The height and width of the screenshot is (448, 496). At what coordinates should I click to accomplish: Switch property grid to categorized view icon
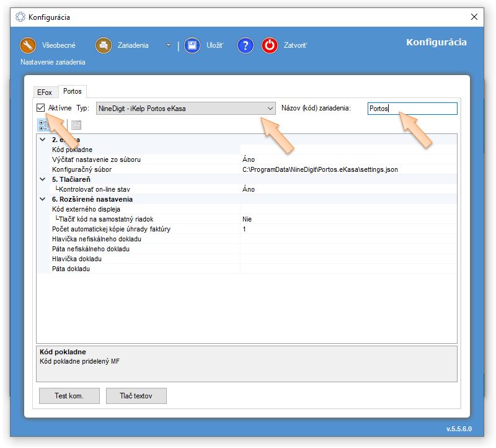pyautogui.click(x=45, y=125)
